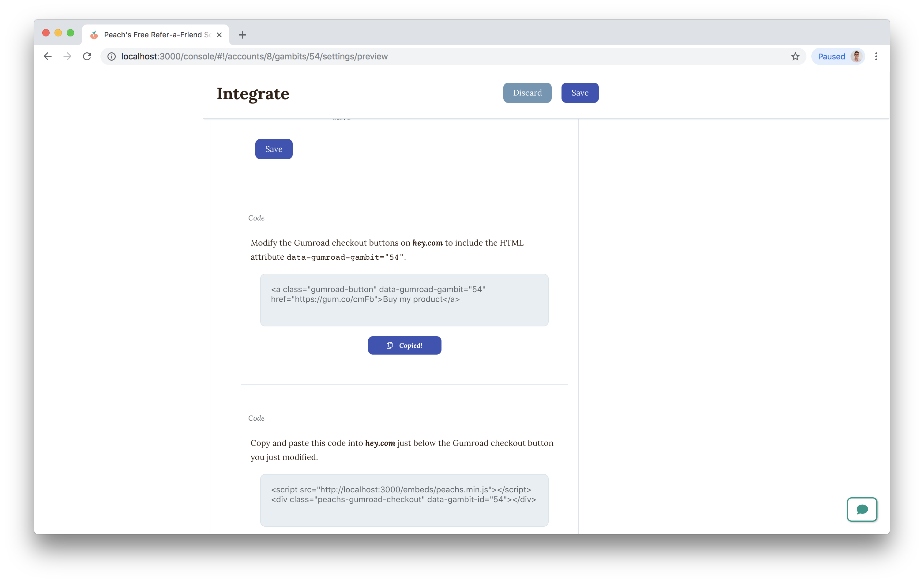Click the gumroad-button anchor code box
The image size is (924, 583).
tap(404, 300)
